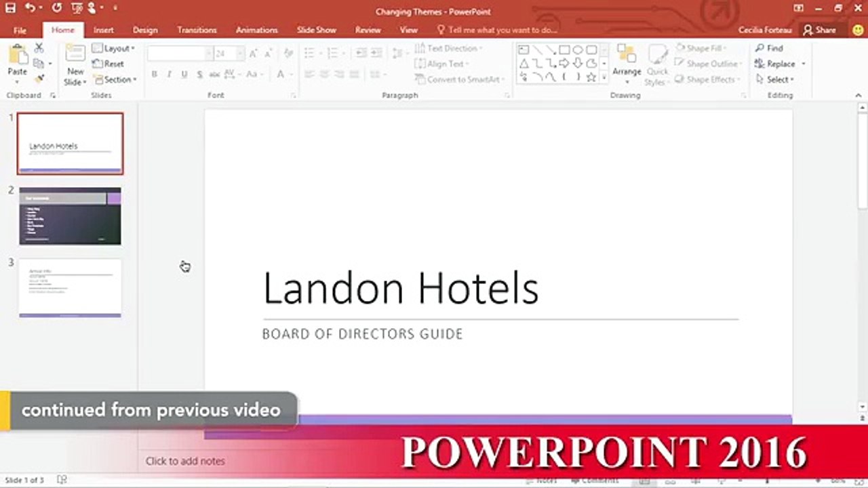Viewport: 868px width, 488px height.
Task: Select the Oval shape in shapes gallery
Action: (578, 49)
